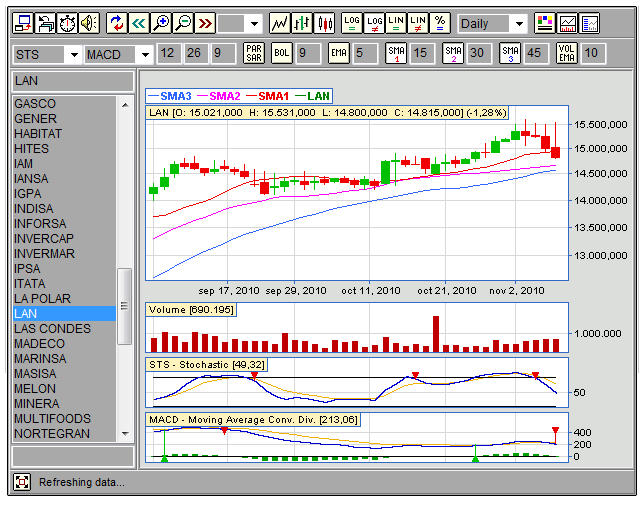This screenshot has height=505, width=643.
Task: Switch to candlestick chart type
Action: pos(324,23)
